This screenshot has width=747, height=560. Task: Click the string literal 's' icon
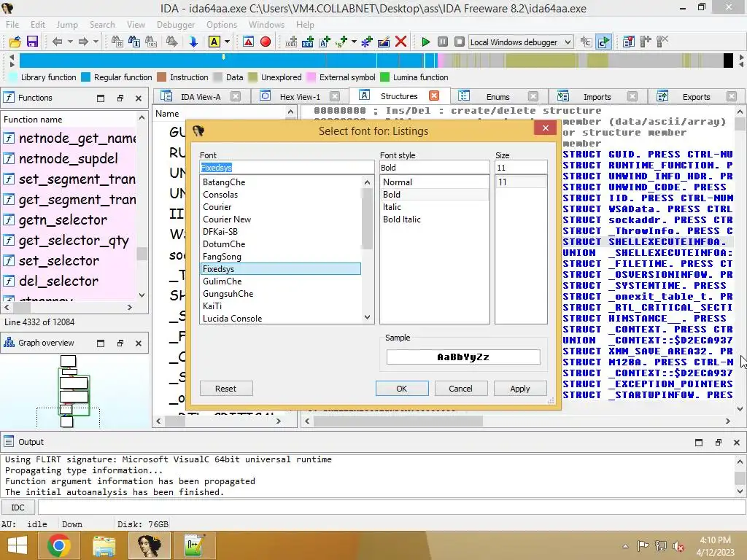pos(341,42)
